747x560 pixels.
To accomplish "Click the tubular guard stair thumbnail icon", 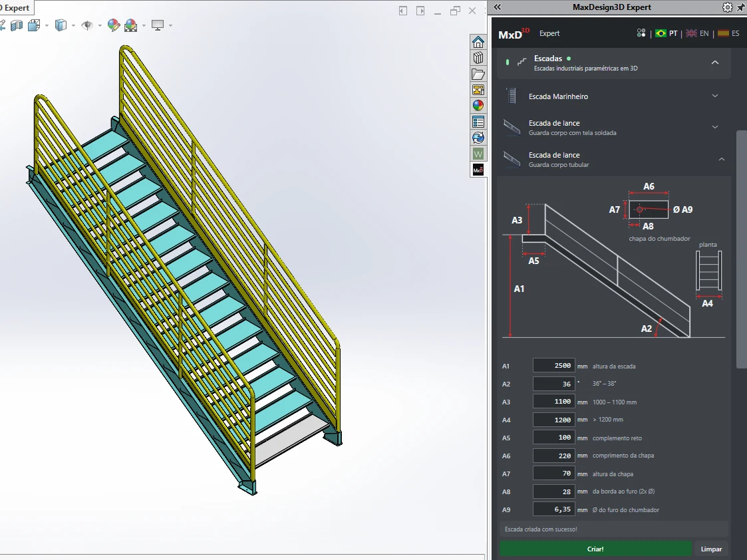I will [512, 159].
